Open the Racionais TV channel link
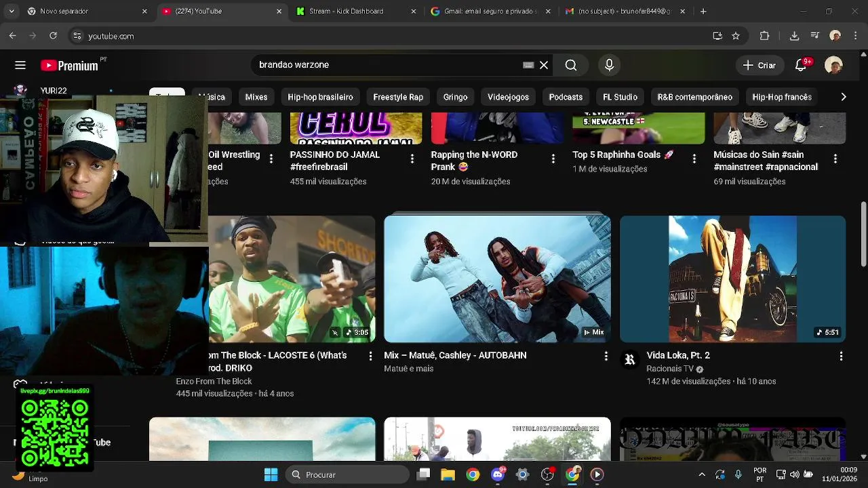Viewport: 868px width, 488px height. point(670,369)
